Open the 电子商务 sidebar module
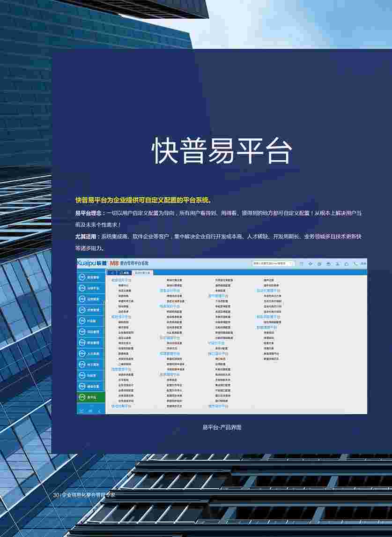The image size is (392, 537). 91,364
